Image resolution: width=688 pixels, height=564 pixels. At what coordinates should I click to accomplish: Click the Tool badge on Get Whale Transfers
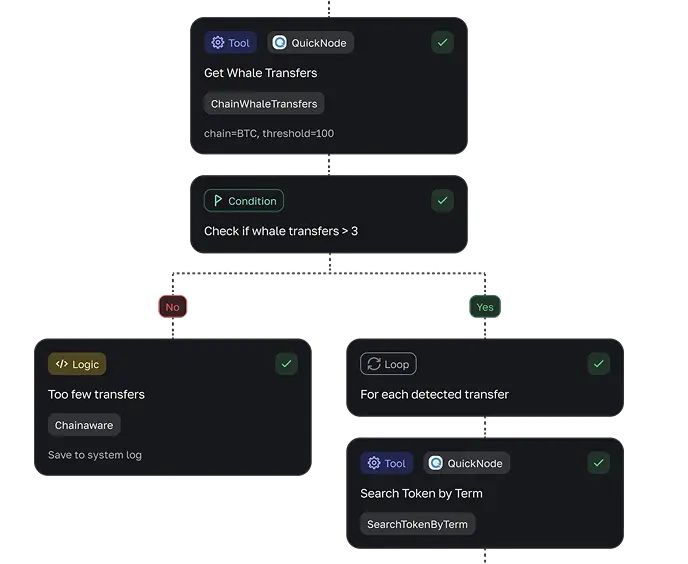point(230,43)
